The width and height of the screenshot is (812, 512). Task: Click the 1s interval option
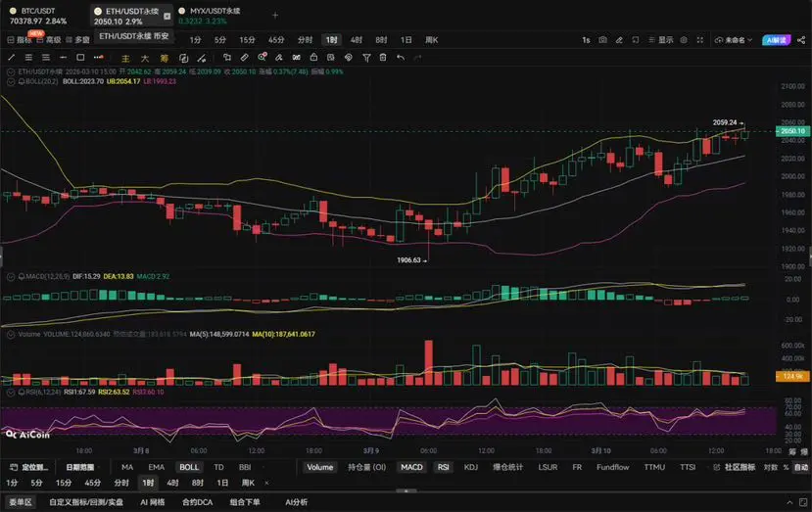586,40
